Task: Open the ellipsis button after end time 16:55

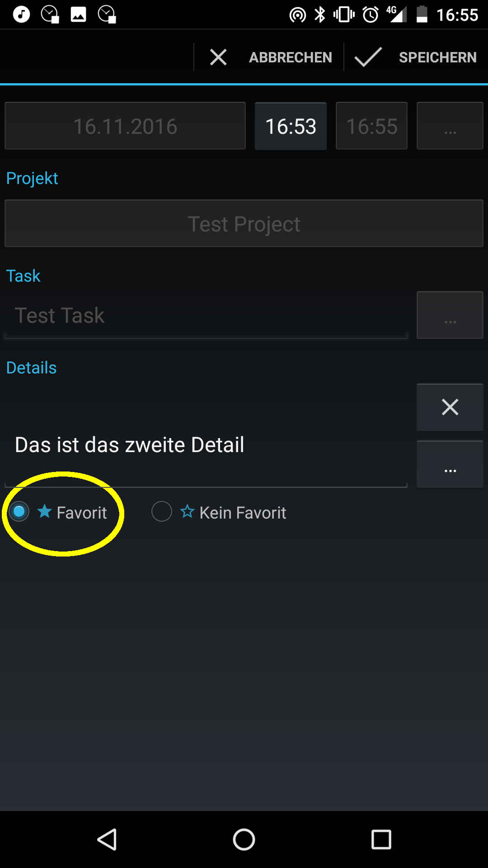Action: (450, 126)
